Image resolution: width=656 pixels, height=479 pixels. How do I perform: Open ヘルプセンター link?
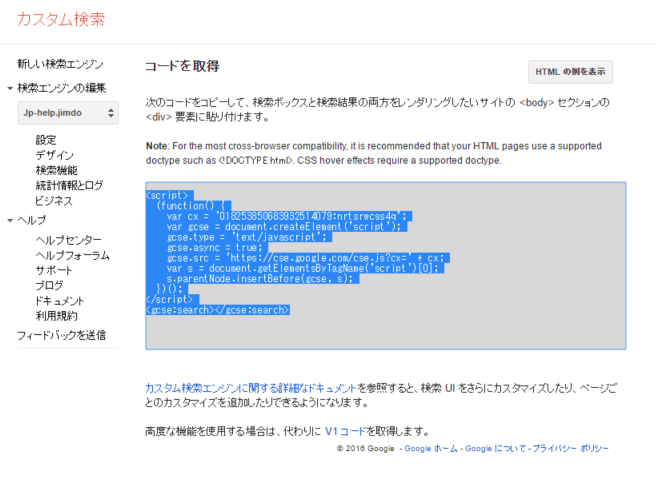point(69,240)
